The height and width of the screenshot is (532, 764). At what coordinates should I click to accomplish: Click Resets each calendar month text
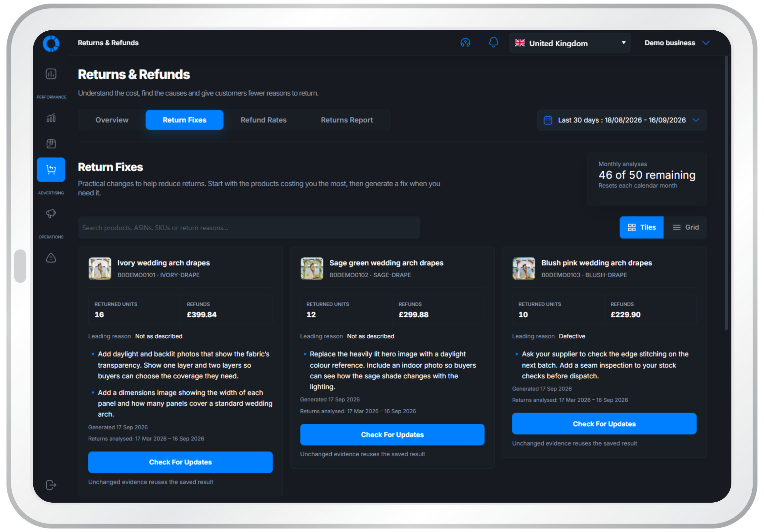click(x=637, y=186)
